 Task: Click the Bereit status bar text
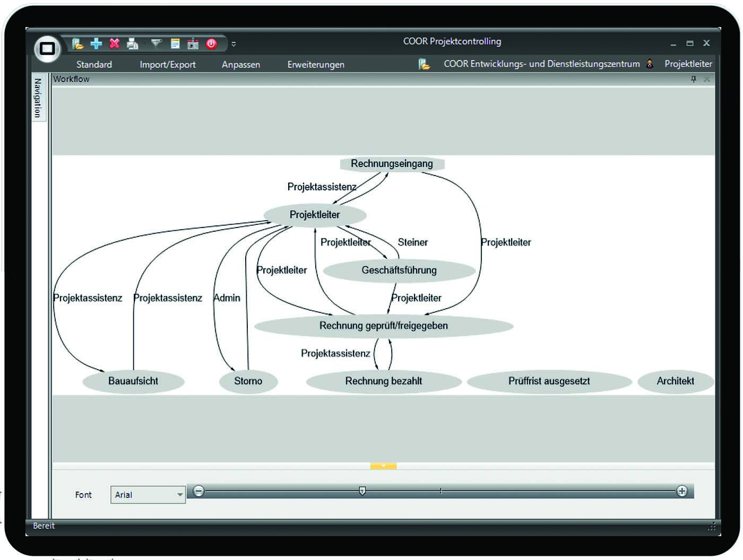pyautogui.click(x=44, y=526)
